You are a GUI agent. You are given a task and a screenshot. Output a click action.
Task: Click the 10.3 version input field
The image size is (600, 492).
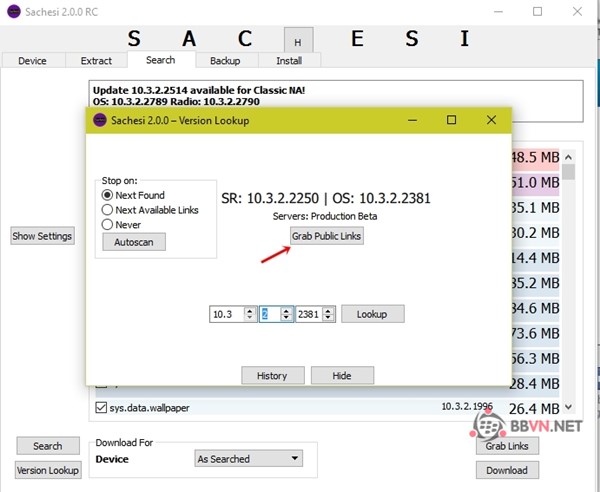coord(232,314)
